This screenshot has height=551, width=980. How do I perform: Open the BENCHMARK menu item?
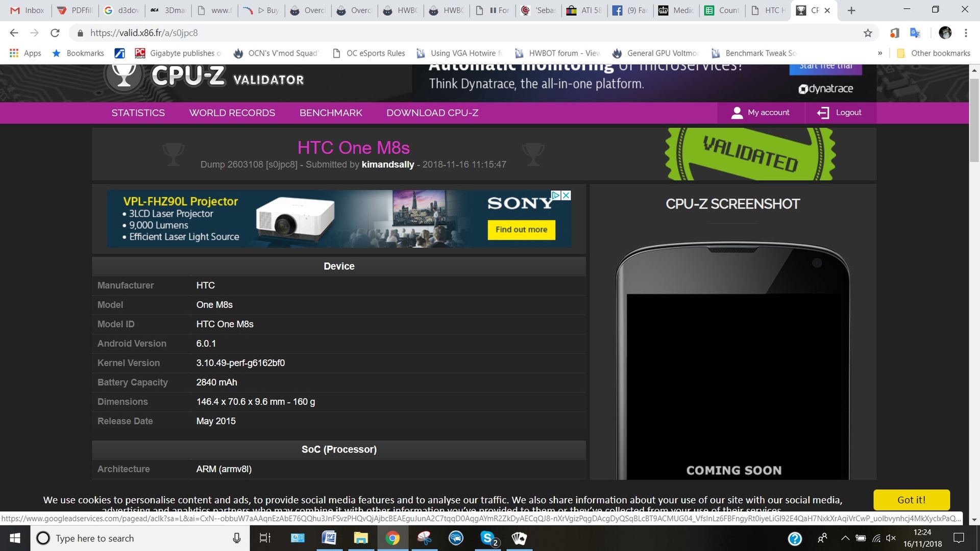click(331, 113)
